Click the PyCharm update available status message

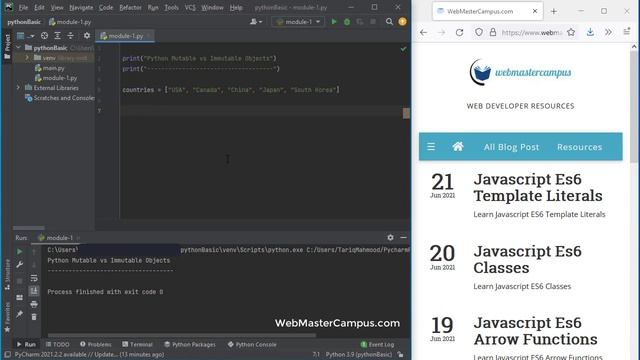pyautogui.click(x=89, y=355)
